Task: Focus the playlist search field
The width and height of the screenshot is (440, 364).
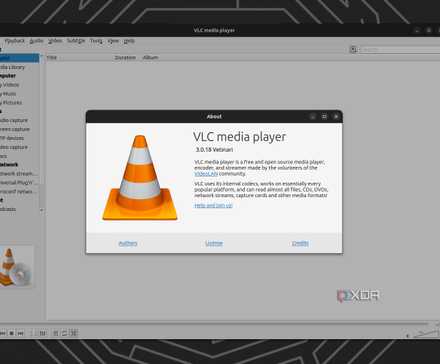Action: (399, 49)
